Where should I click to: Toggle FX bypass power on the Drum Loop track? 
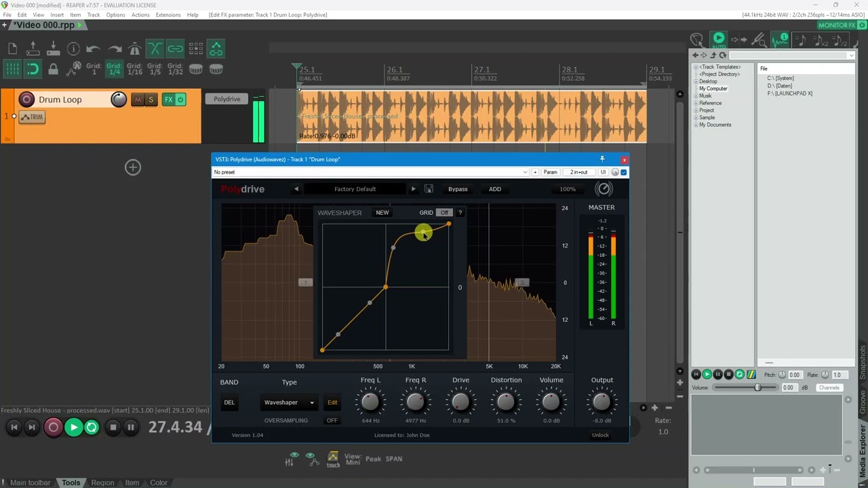(180, 100)
